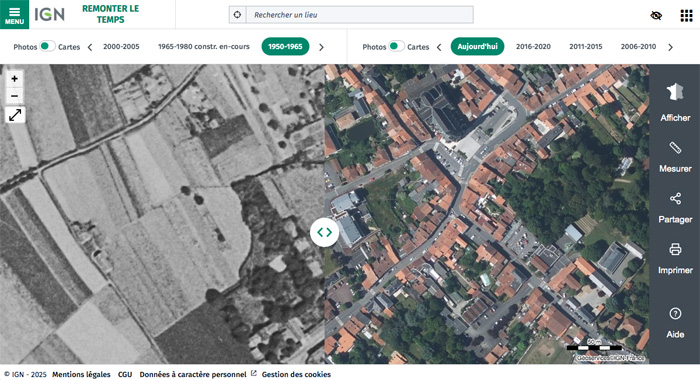Open Gestion des cookies link
Image resolution: width=700 pixels, height=380 pixels.
(296, 375)
